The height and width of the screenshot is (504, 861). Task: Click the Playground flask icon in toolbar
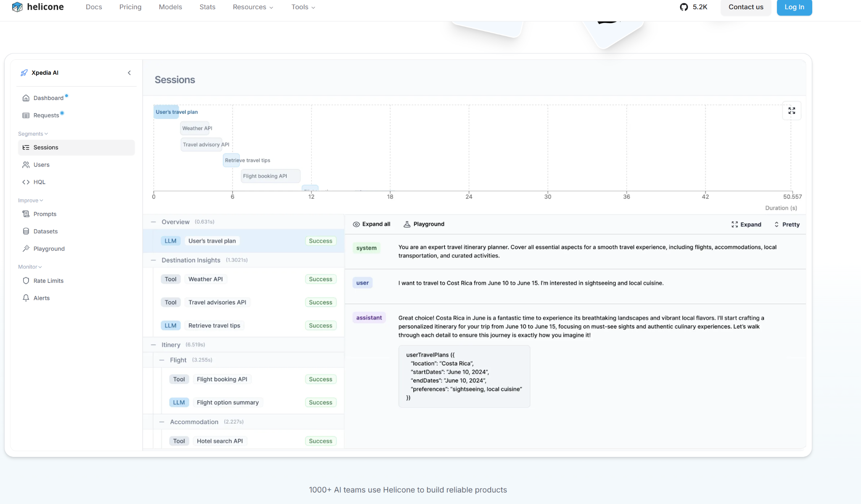407,224
